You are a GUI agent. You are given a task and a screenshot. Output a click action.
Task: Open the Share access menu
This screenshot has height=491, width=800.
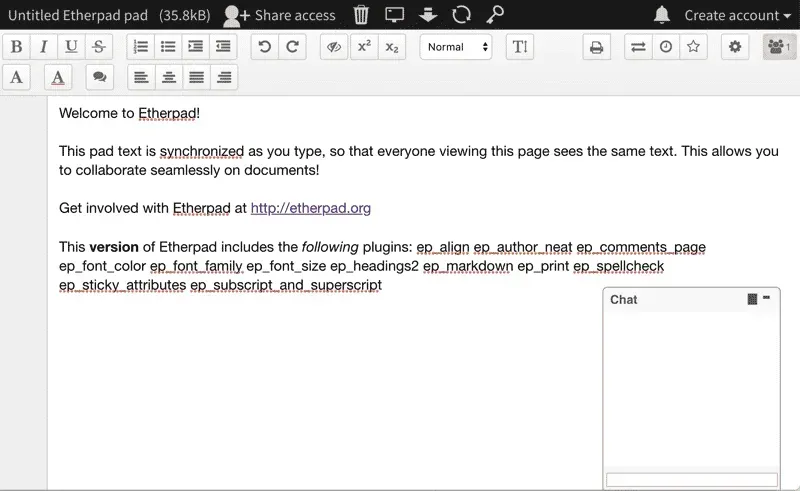pyautogui.click(x=279, y=15)
